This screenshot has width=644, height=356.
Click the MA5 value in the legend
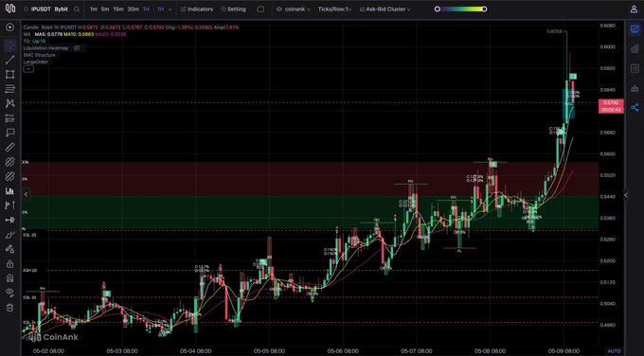48,34
